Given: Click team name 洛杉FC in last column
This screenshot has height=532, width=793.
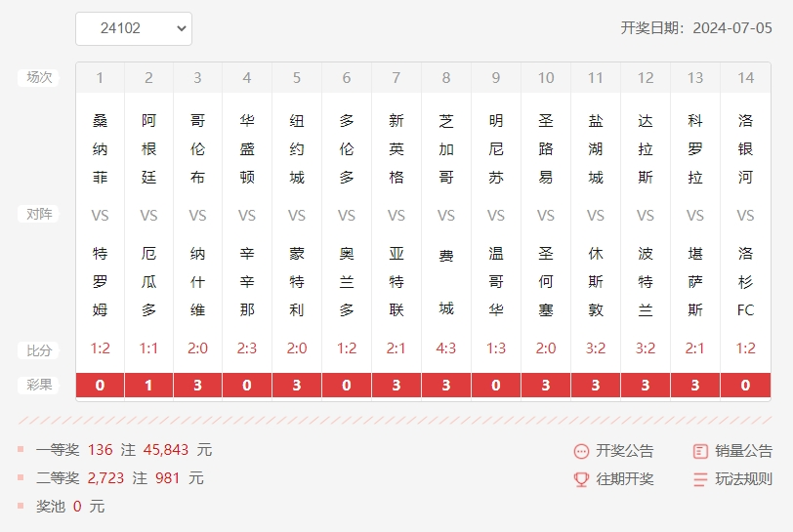Looking at the screenshot, I should 745,282.
